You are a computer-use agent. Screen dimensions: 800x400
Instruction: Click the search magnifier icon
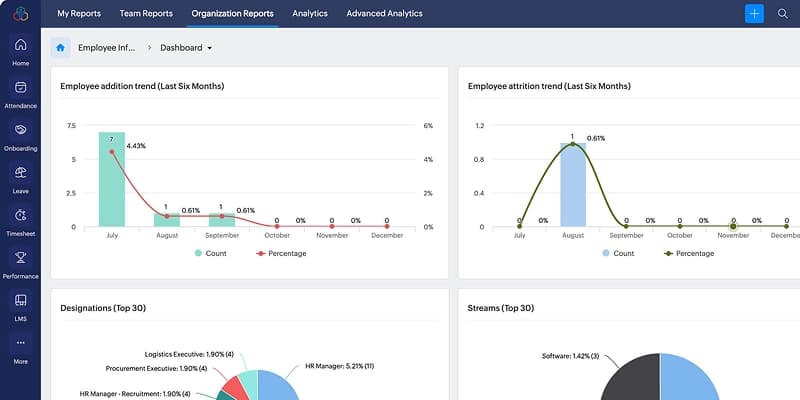(x=783, y=14)
